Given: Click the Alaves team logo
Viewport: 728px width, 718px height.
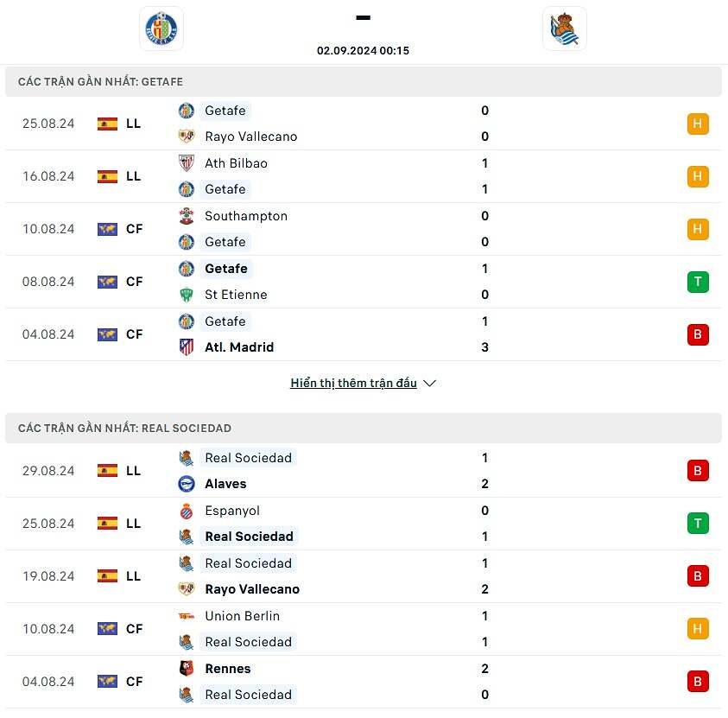Looking at the screenshot, I should (x=187, y=484).
